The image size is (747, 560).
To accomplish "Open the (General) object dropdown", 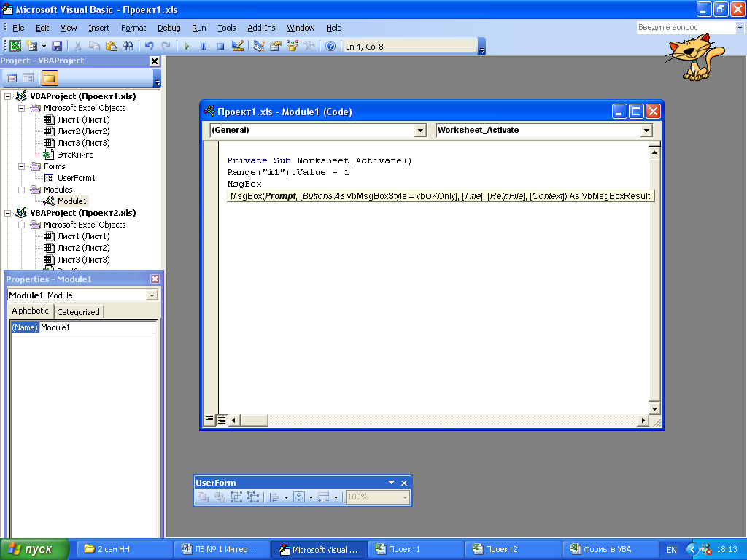I will pyautogui.click(x=419, y=130).
